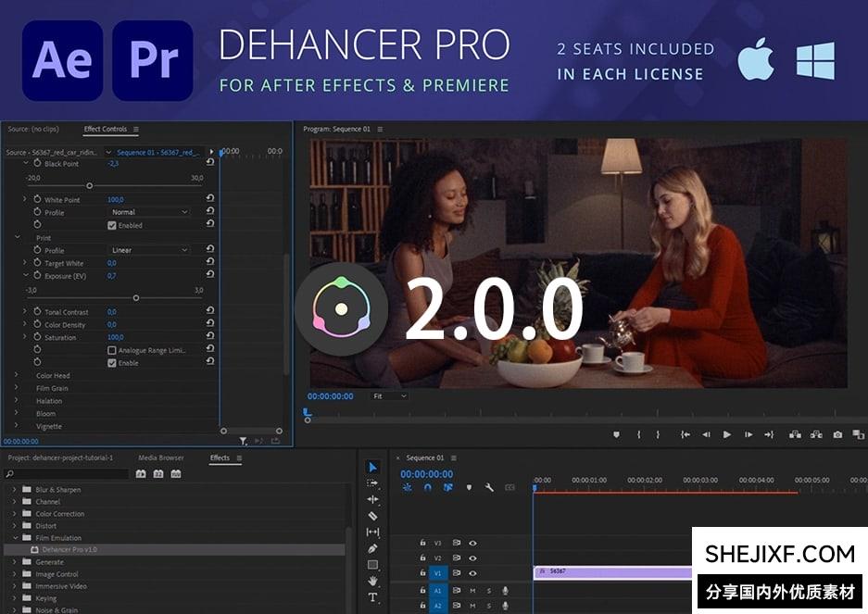Open the Fit zoom level dropdown
This screenshot has width=868, height=614.
pos(390,396)
